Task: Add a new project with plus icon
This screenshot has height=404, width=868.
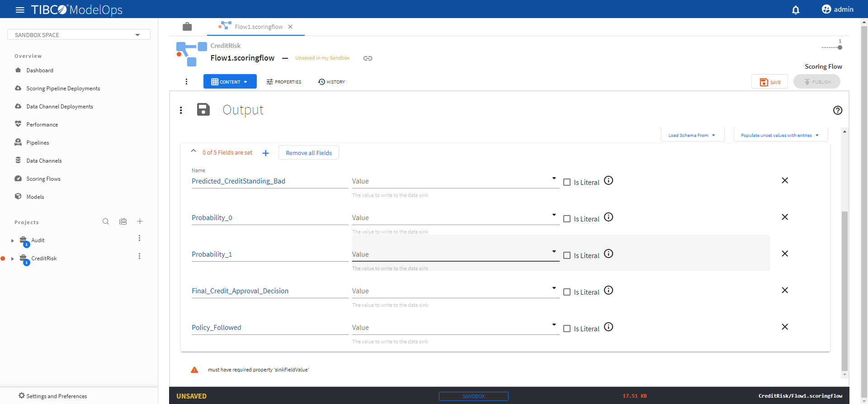Action: click(140, 221)
